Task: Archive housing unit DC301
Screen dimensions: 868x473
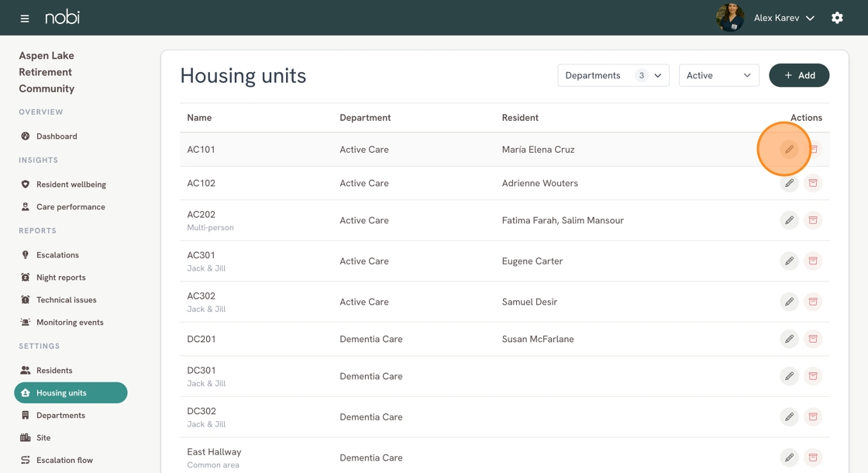Action: tap(813, 376)
